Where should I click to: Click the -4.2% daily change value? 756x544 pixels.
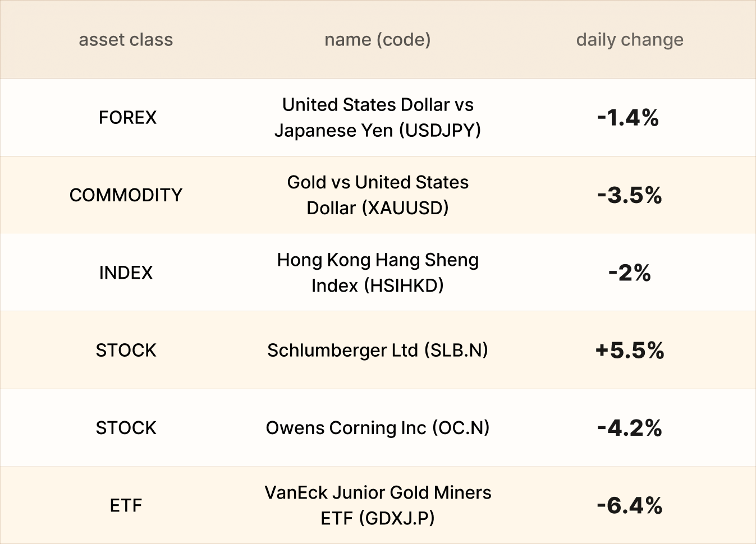tap(630, 428)
